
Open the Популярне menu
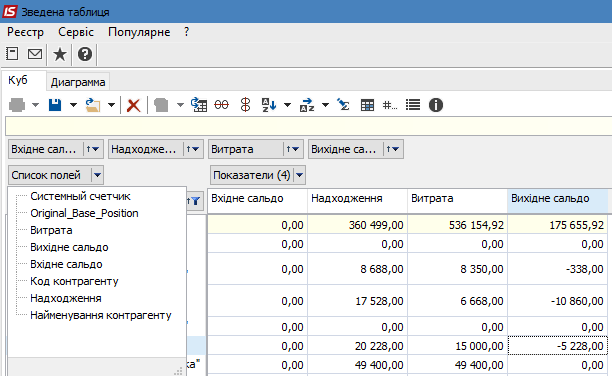click(139, 32)
